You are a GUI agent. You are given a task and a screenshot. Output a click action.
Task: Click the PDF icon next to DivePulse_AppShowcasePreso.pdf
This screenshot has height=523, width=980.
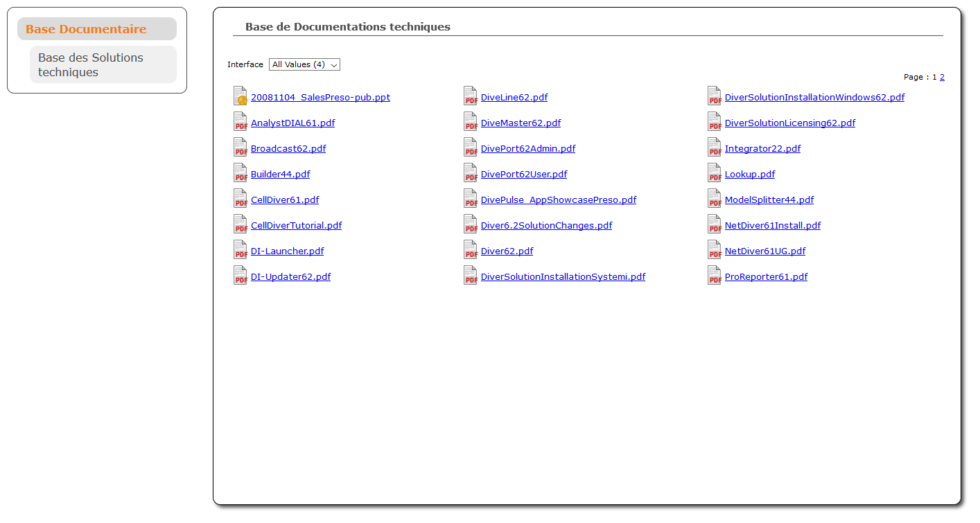[471, 198]
